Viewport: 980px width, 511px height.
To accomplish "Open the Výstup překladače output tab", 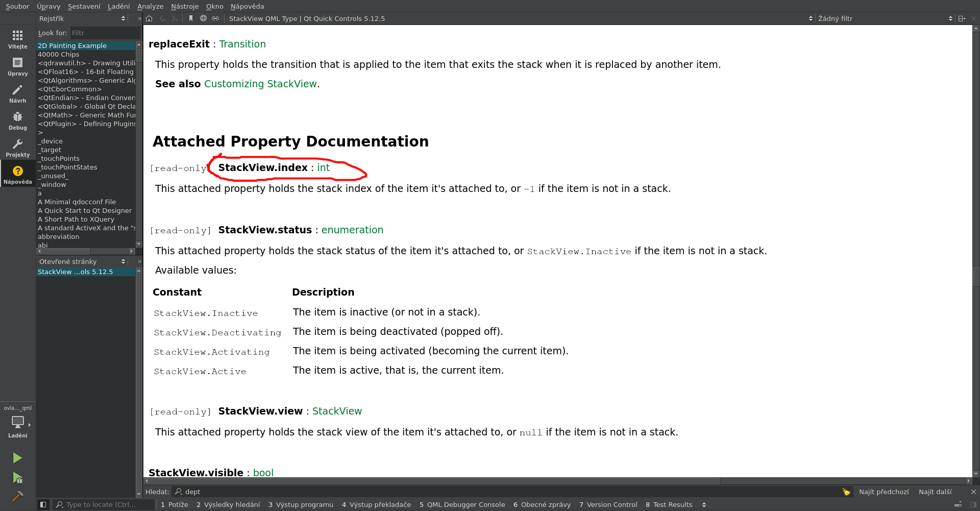I will 376,504.
